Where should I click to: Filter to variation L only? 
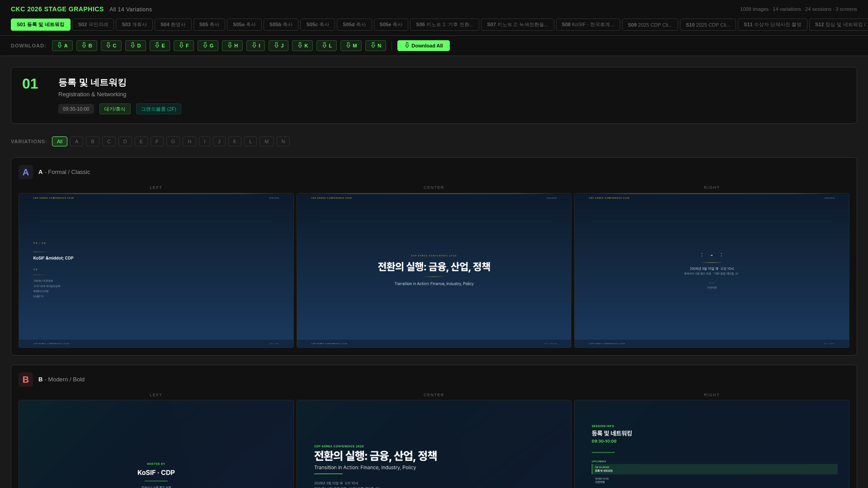pos(250,141)
